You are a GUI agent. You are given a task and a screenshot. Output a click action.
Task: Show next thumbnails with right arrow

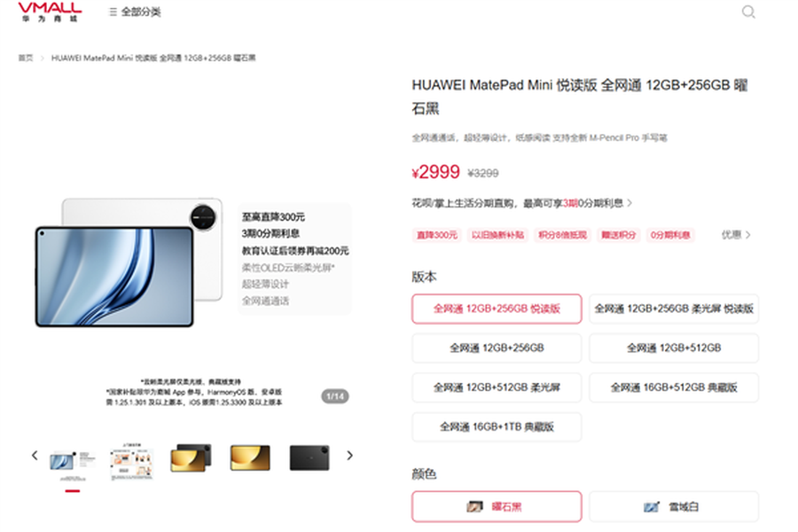[349, 456]
